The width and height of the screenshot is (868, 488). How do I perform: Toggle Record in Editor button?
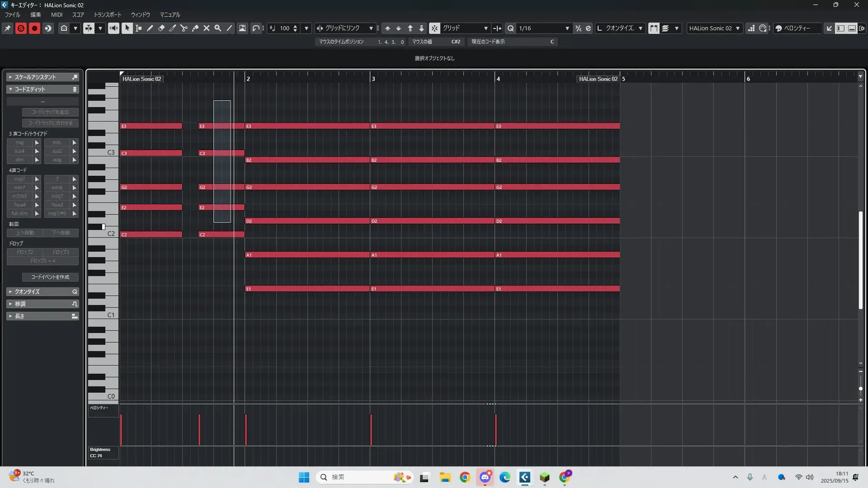[x=34, y=28]
